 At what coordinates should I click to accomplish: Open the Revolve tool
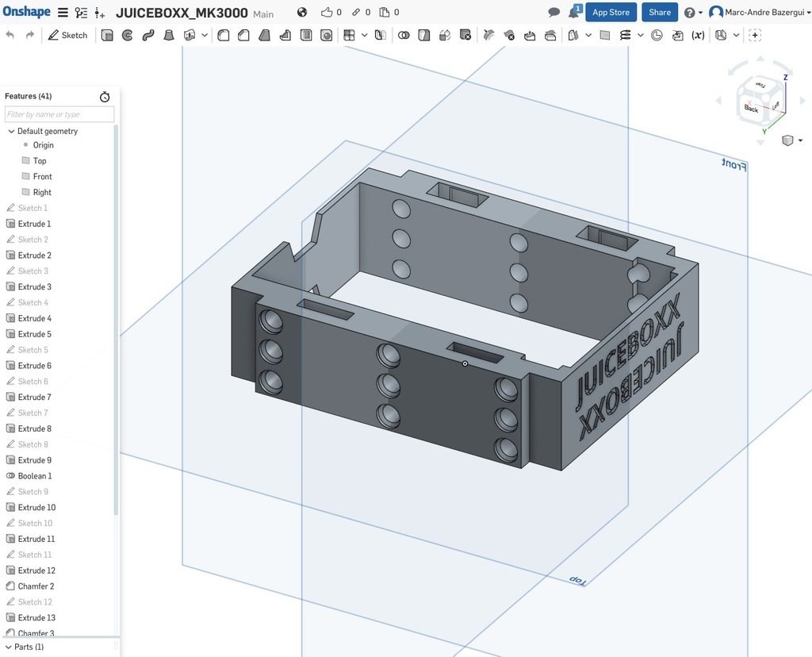click(x=128, y=35)
